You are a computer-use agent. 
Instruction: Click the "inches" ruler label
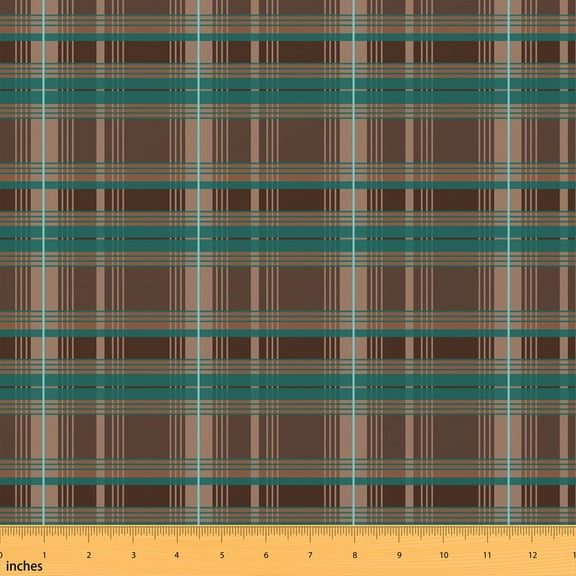(24, 566)
